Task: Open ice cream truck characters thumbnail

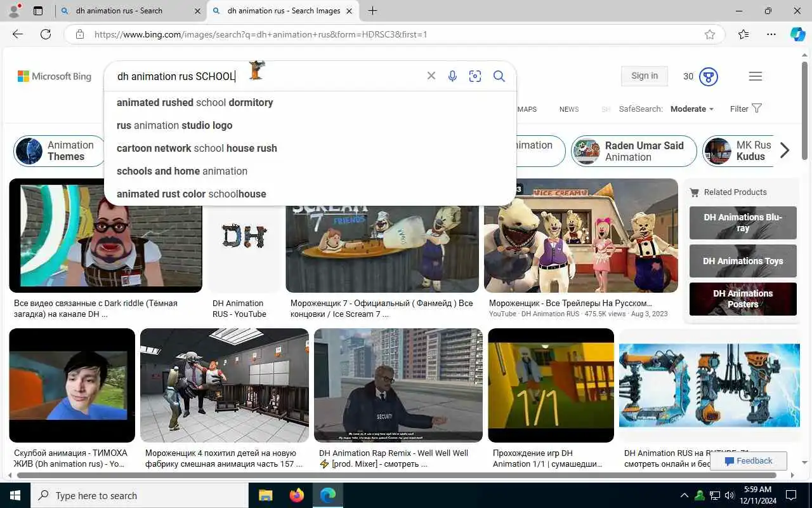Action: (x=580, y=236)
